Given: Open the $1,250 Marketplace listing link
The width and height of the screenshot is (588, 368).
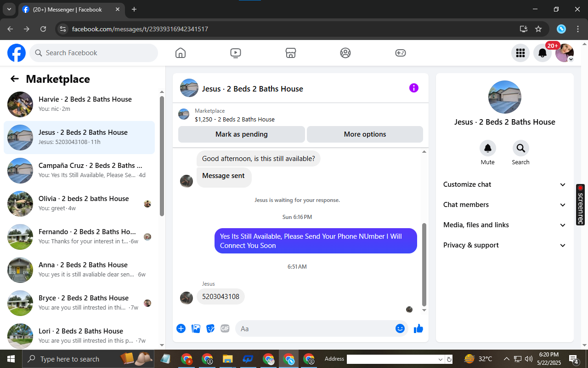Looking at the screenshot, I should tap(235, 119).
